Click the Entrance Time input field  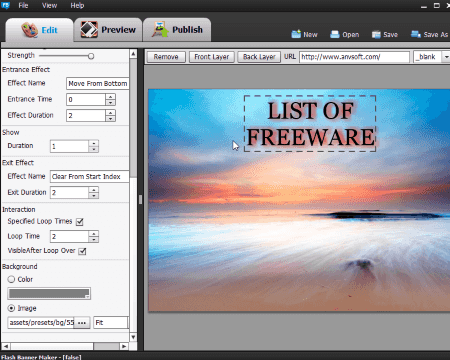(86, 99)
